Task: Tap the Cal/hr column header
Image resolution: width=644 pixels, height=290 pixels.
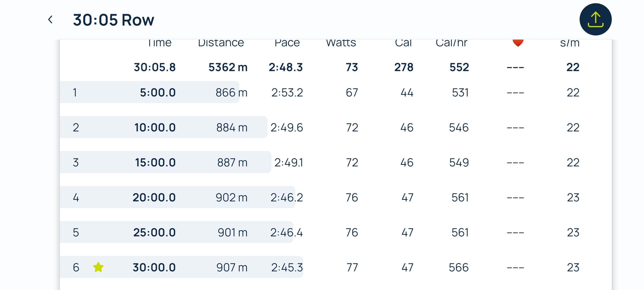Action: coord(451,43)
